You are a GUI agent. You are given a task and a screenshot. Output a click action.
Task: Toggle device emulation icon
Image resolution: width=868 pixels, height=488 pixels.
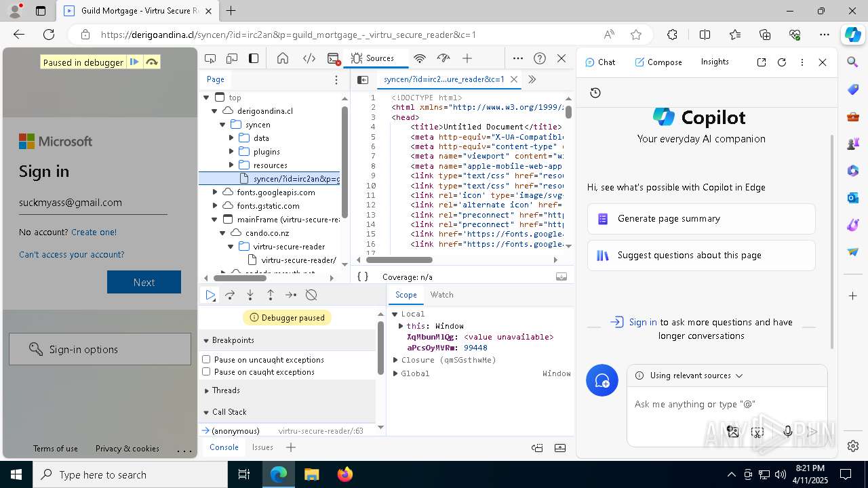click(x=232, y=58)
